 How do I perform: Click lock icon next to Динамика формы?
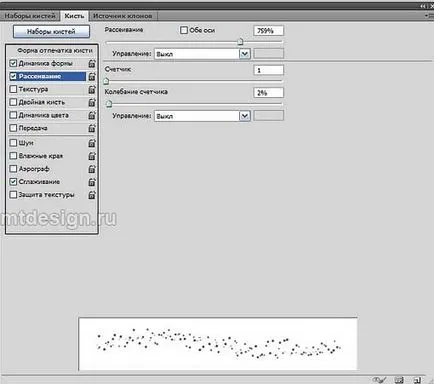tap(92, 63)
